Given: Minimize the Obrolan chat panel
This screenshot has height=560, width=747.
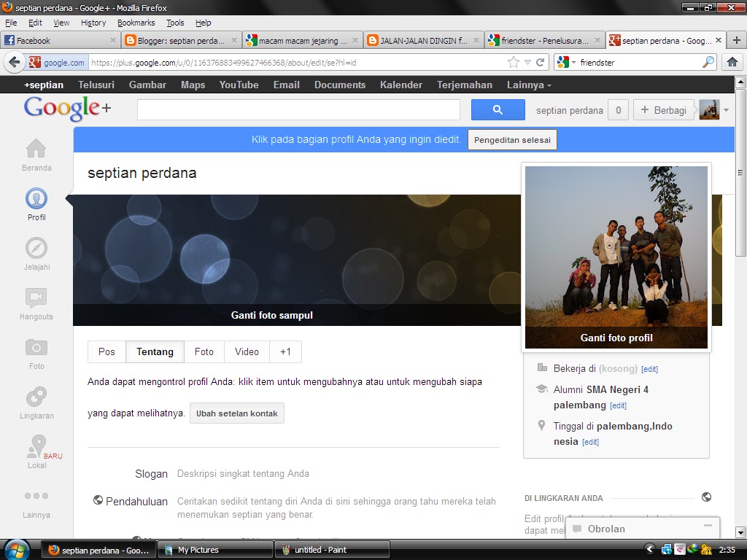Looking at the screenshot, I should tap(708, 526).
